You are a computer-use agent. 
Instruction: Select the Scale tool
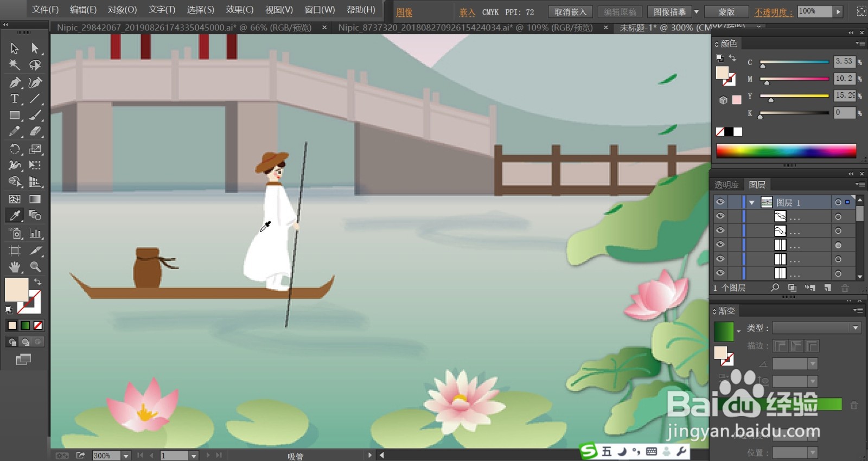(x=35, y=149)
